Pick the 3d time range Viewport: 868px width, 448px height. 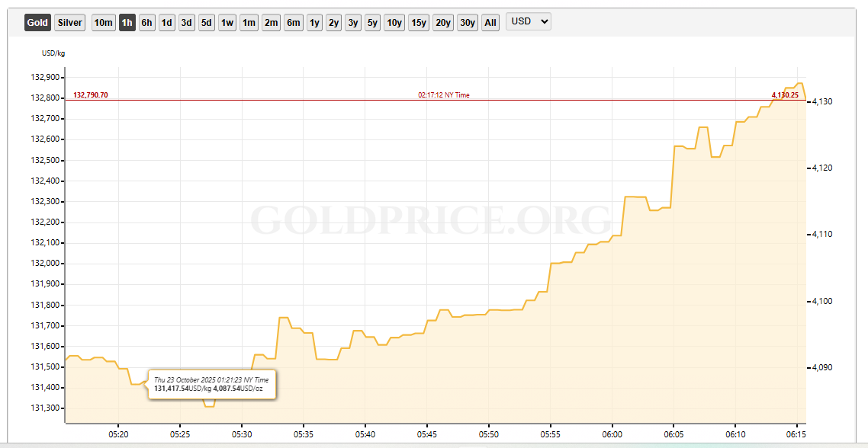(x=186, y=23)
